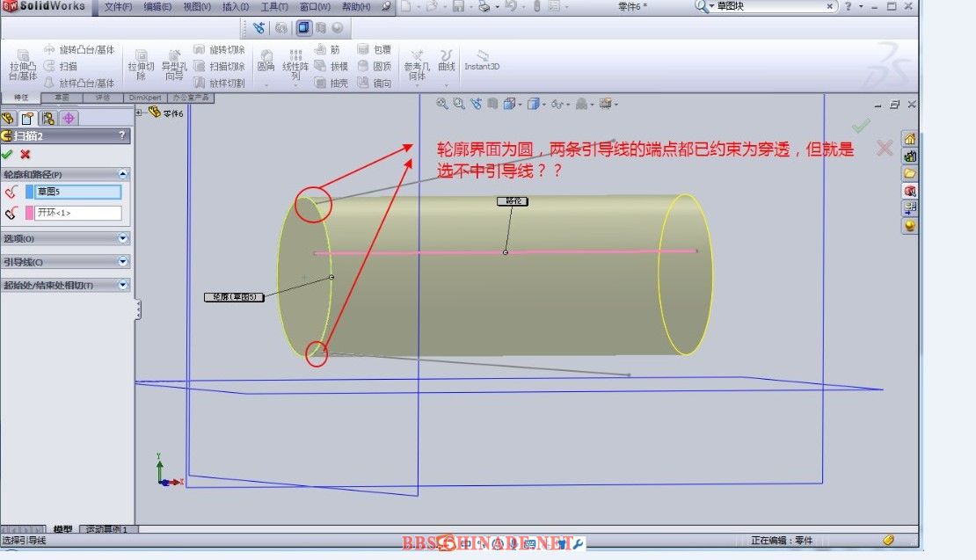Screen dimensions: 976x560
Task: Switch to the 草图 sketch ribbon tab
Action: pyautogui.click(x=62, y=98)
